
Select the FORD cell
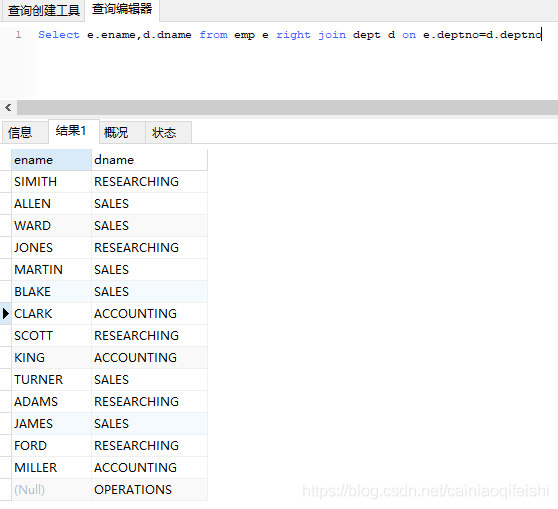[x=52, y=446]
